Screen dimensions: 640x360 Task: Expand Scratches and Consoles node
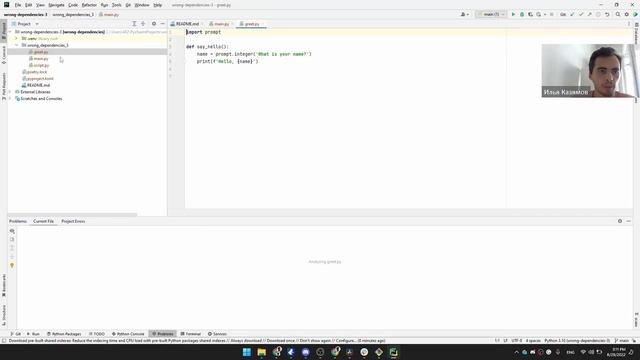coord(10,99)
